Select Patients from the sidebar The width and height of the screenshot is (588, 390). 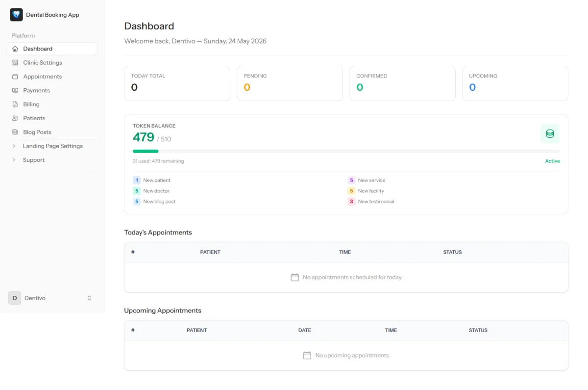[x=52, y=118]
